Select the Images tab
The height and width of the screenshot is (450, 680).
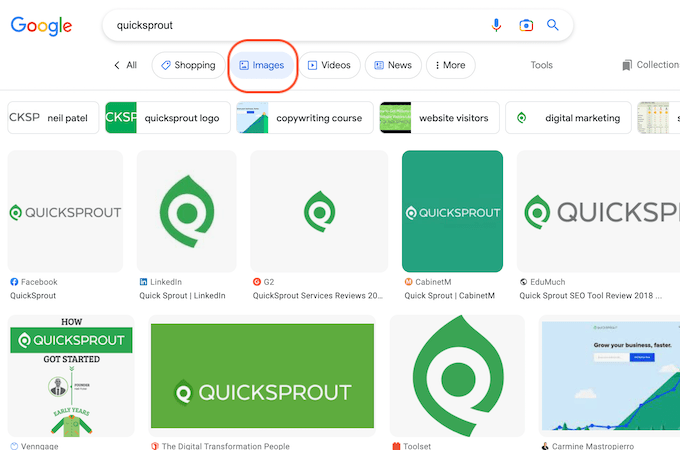pyautogui.click(x=262, y=65)
